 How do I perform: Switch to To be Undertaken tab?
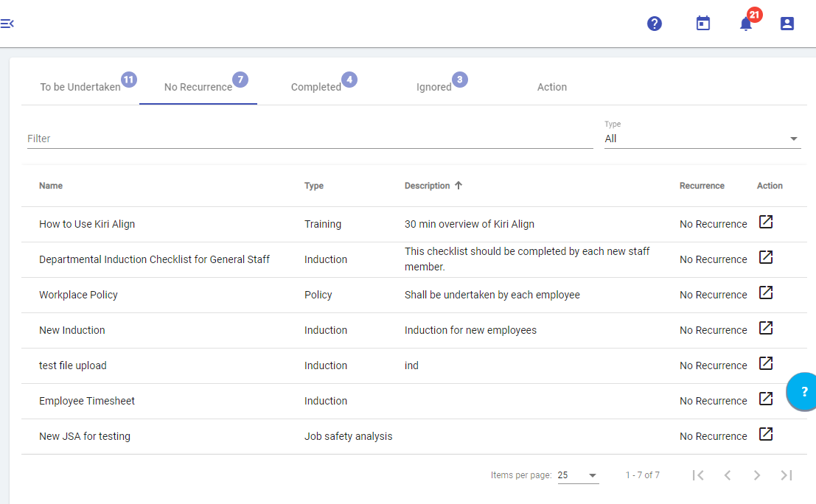[80, 87]
